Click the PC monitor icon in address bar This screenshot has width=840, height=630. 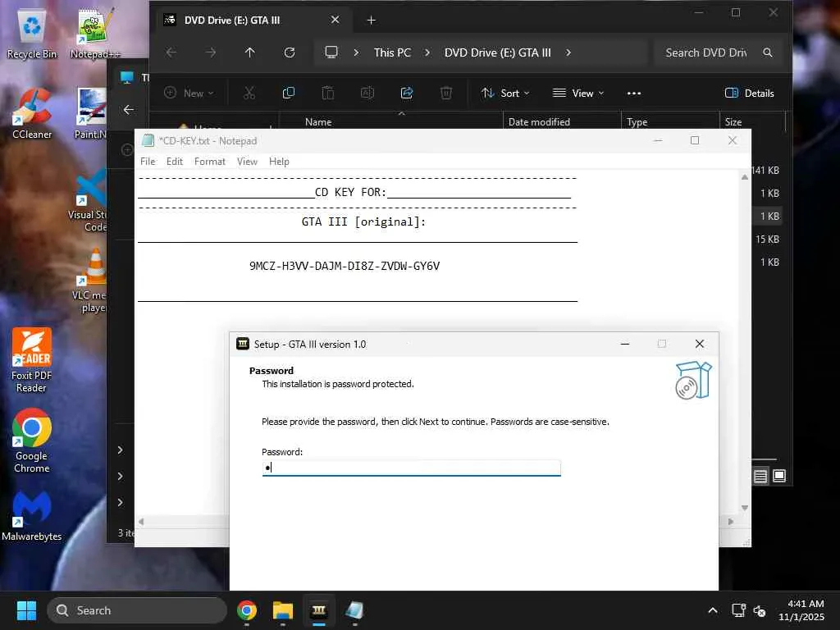tap(331, 52)
